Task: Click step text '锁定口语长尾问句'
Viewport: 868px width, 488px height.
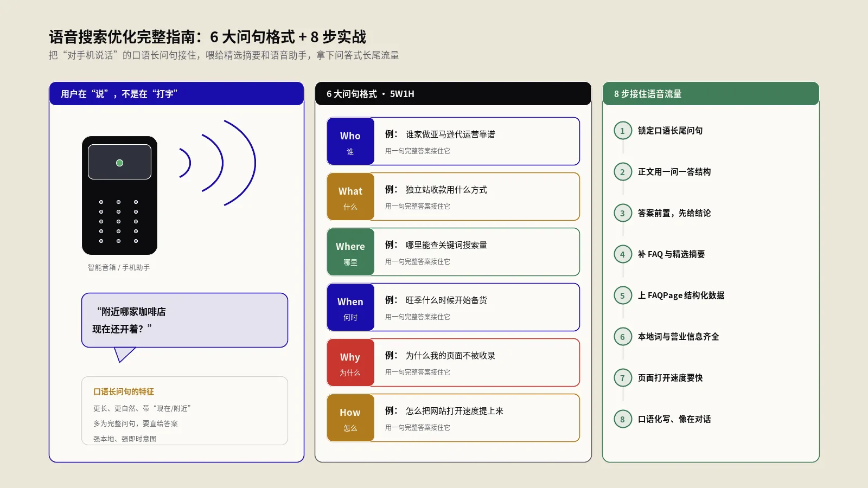Action: tap(671, 131)
